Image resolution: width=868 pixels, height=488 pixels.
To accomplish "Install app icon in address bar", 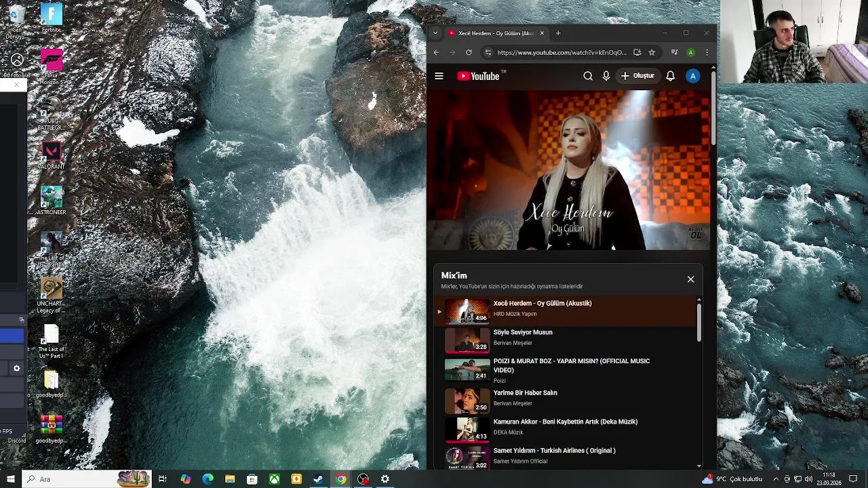I will (x=637, y=52).
